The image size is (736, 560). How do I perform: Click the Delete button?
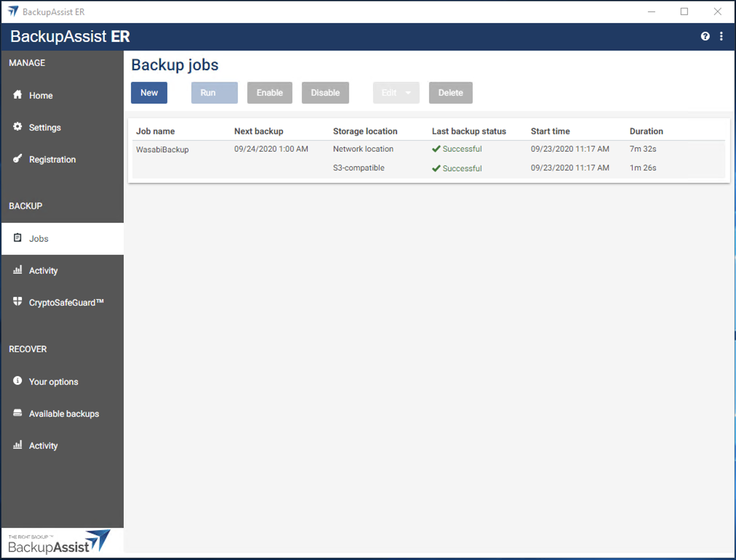point(451,93)
